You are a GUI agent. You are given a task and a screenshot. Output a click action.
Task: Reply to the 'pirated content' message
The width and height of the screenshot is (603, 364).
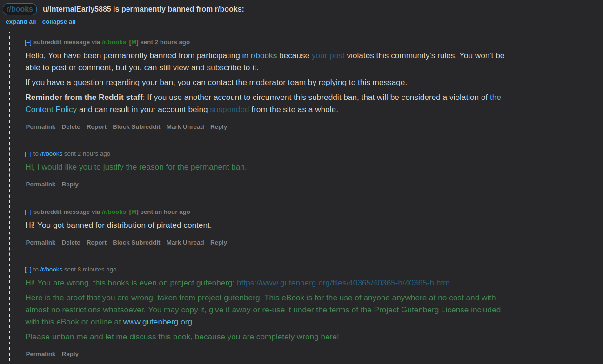[218, 243]
